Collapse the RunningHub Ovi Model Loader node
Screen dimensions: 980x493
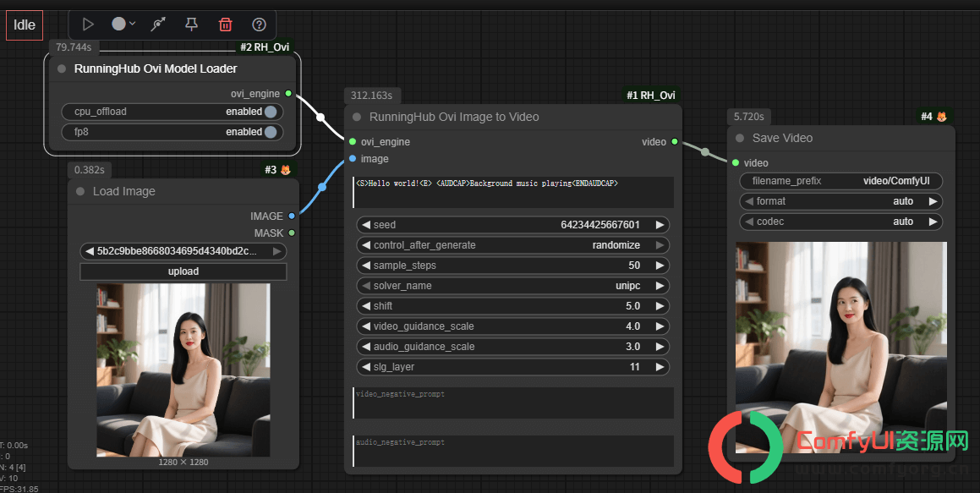pyautogui.click(x=61, y=68)
